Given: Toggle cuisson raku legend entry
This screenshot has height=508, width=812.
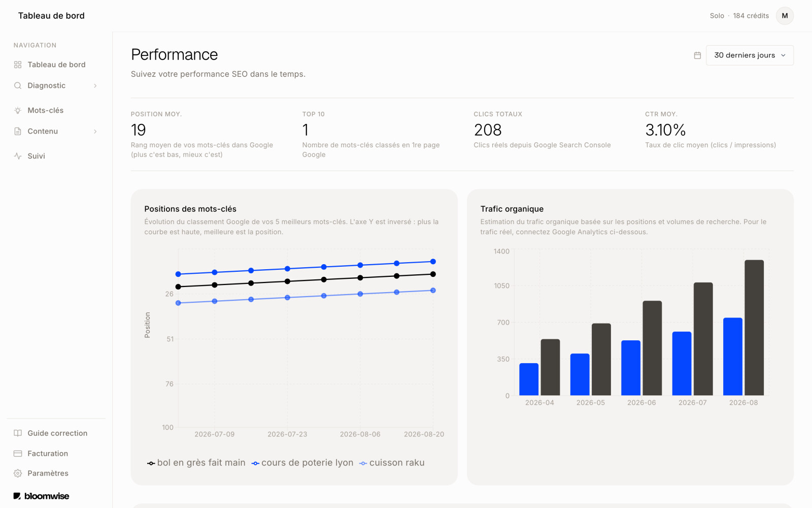Looking at the screenshot, I should pyautogui.click(x=392, y=463).
